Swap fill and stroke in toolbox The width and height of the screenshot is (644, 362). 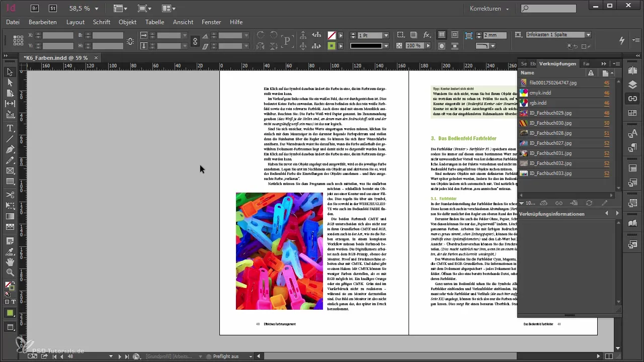14,284
